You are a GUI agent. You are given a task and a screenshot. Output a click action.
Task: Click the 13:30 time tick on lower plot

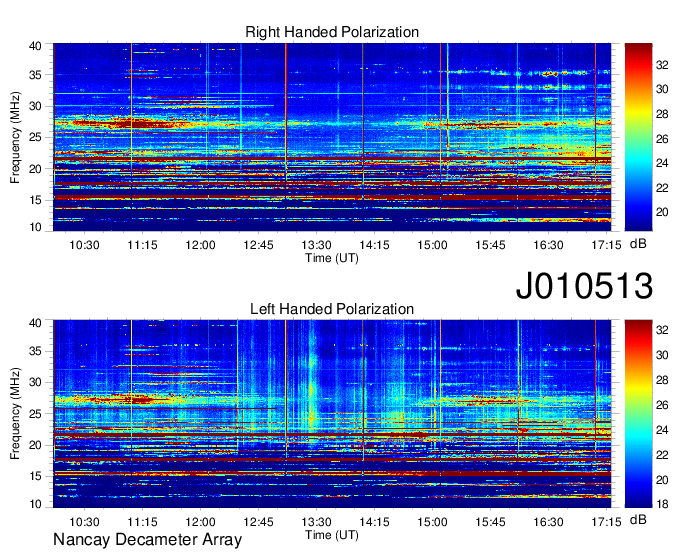click(316, 522)
